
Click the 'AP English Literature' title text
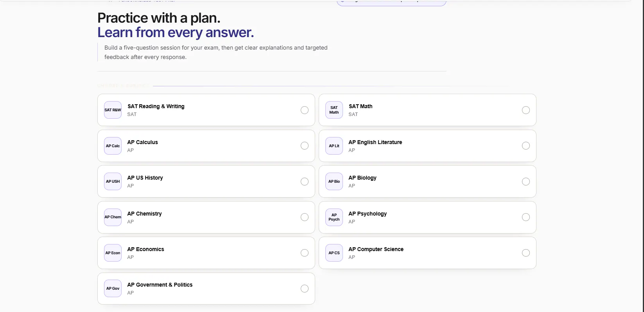375,142
